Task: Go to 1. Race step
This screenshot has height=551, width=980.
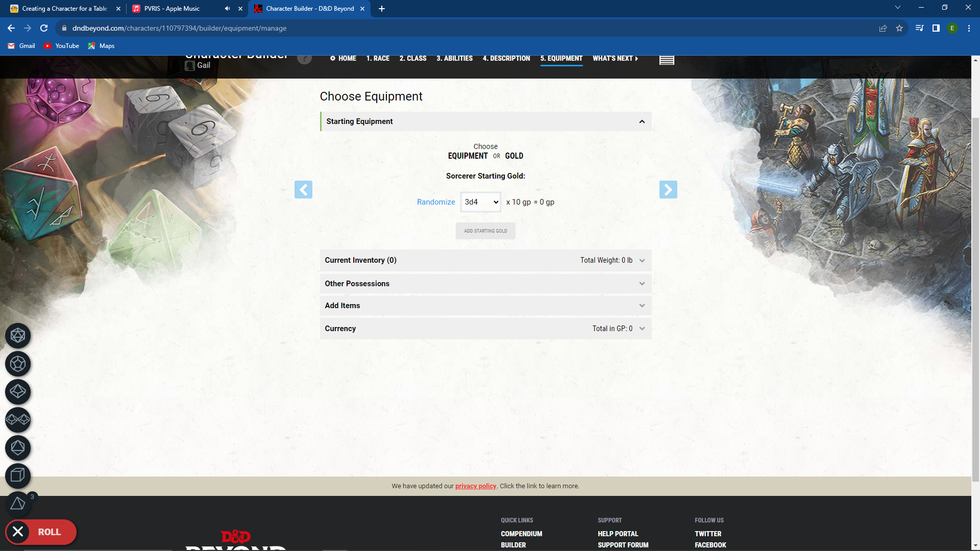Action: coord(378,59)
